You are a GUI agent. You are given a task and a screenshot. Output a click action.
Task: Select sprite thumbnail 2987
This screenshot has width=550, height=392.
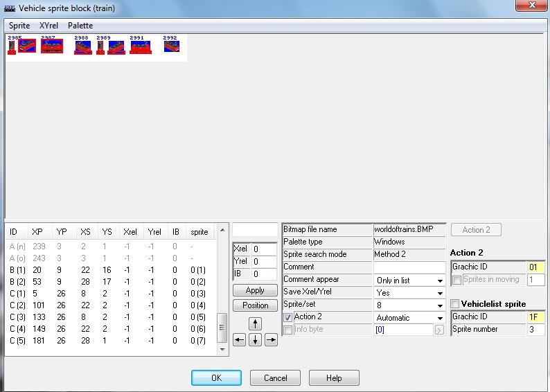pos(52,46)
